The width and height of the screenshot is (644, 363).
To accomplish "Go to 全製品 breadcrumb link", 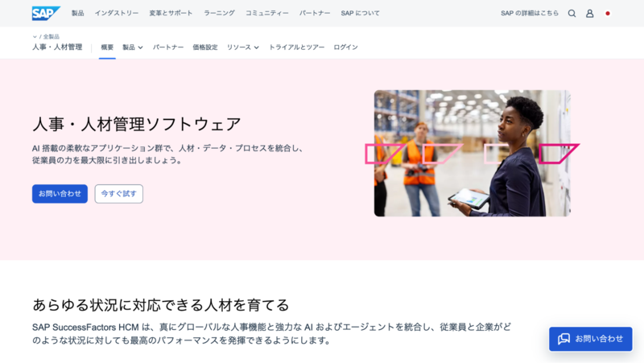I will coord(52,36).
